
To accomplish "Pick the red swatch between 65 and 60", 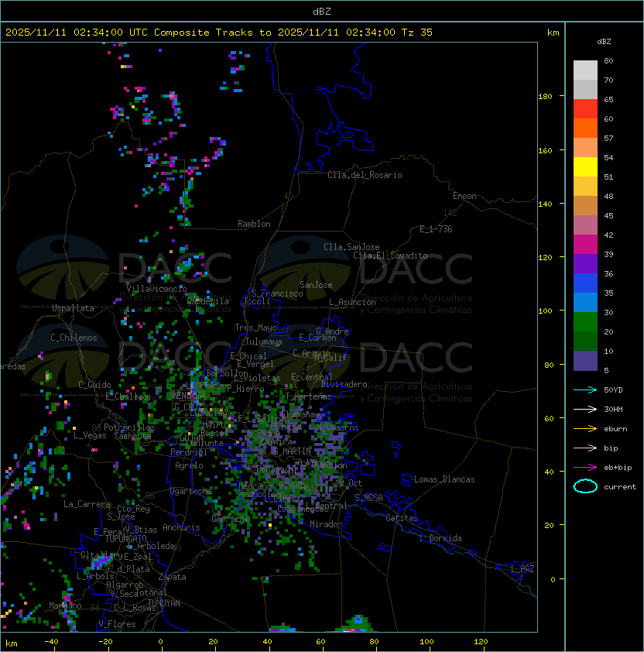I will click(585, 109).
